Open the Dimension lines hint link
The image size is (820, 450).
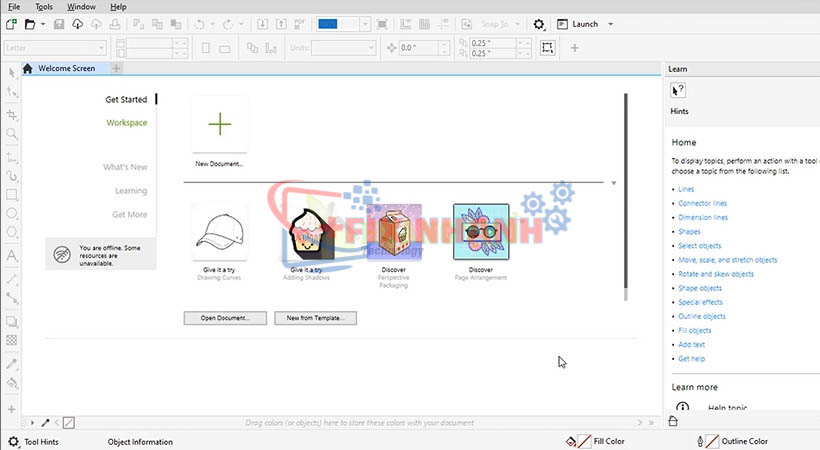point(703,217)
